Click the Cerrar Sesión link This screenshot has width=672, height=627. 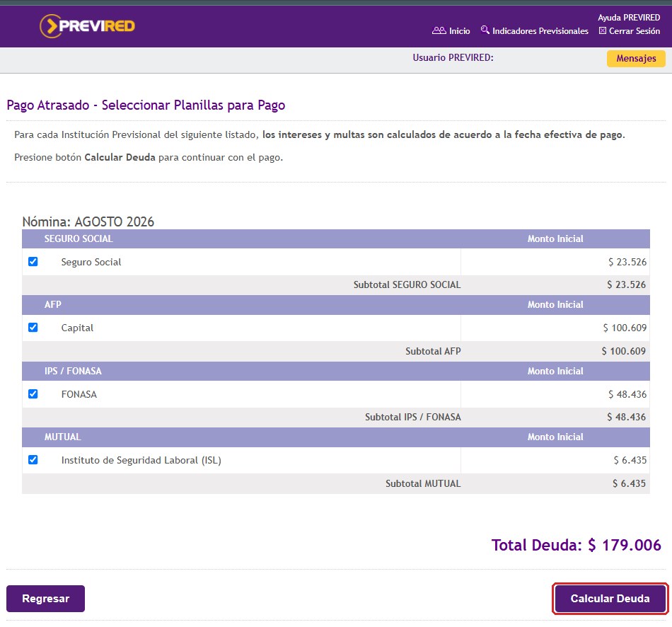coord(635,31)
